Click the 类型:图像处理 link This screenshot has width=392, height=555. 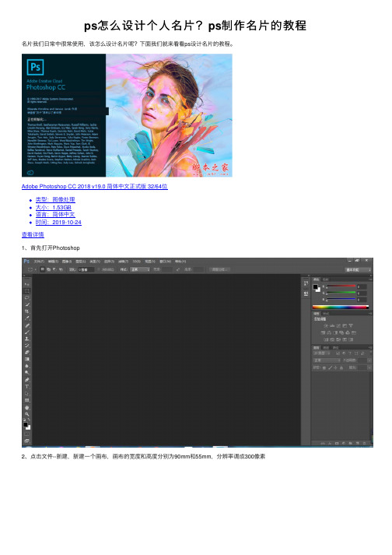(55, 199)
